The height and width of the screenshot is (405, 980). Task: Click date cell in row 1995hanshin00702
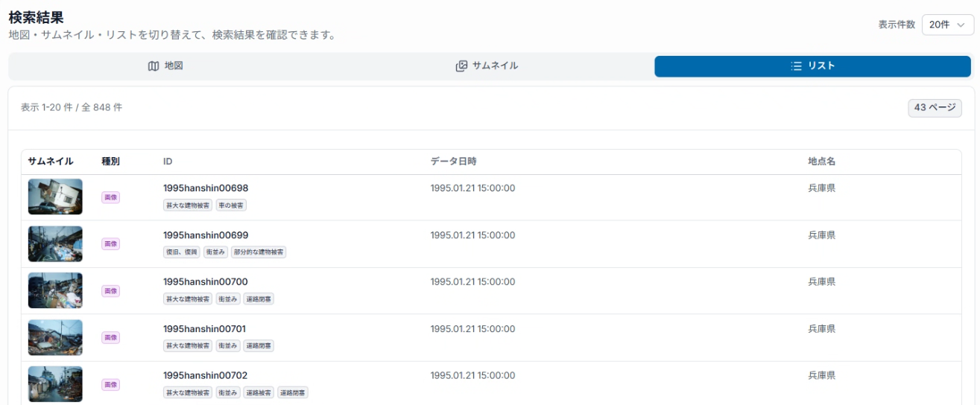click(472, 376)
